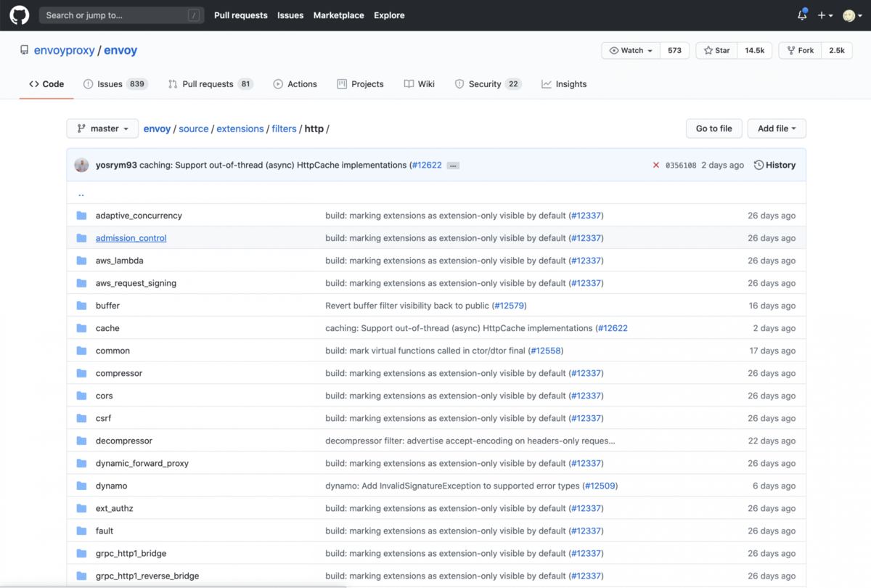Open the Actions tab
This screenshot has width=871, height=588.
point(295,84)
